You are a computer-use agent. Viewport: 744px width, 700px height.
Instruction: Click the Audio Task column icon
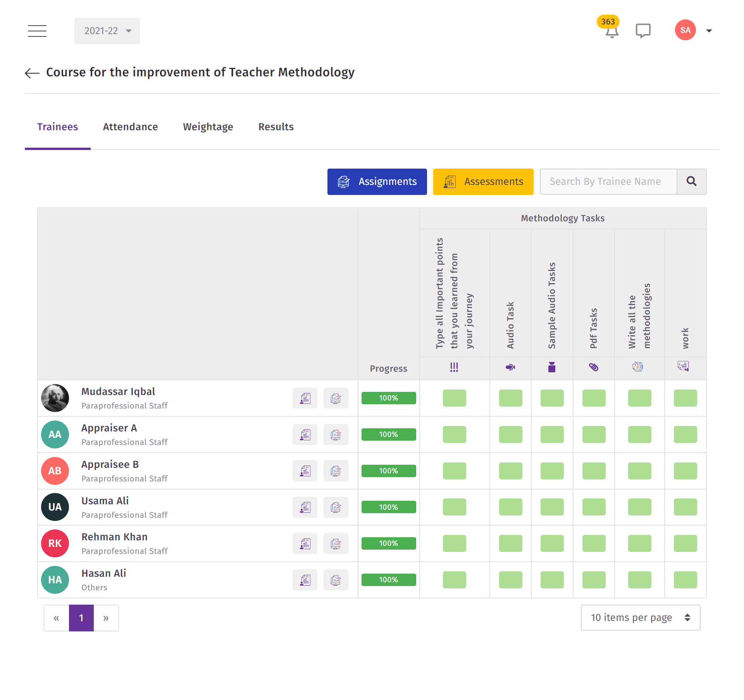tap(510, 367)
